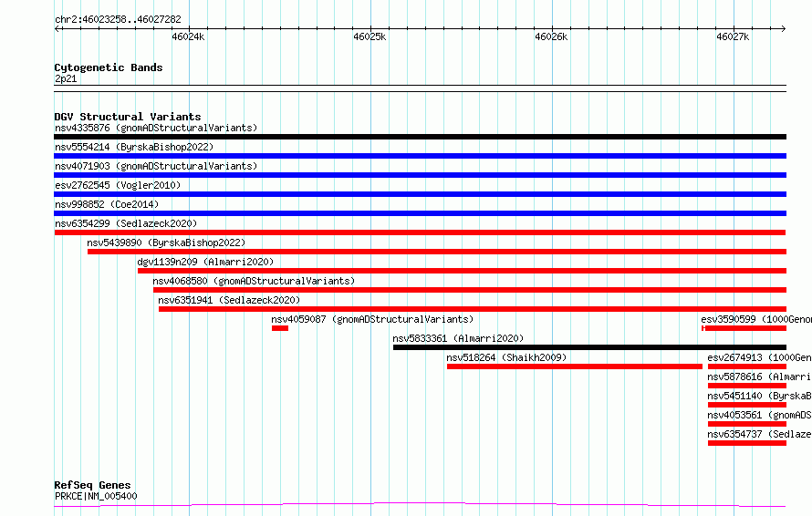Open esv3590599 variant label
Image resolution: width=812 pixels, height=516 pixels.
(x=756, y=319)
